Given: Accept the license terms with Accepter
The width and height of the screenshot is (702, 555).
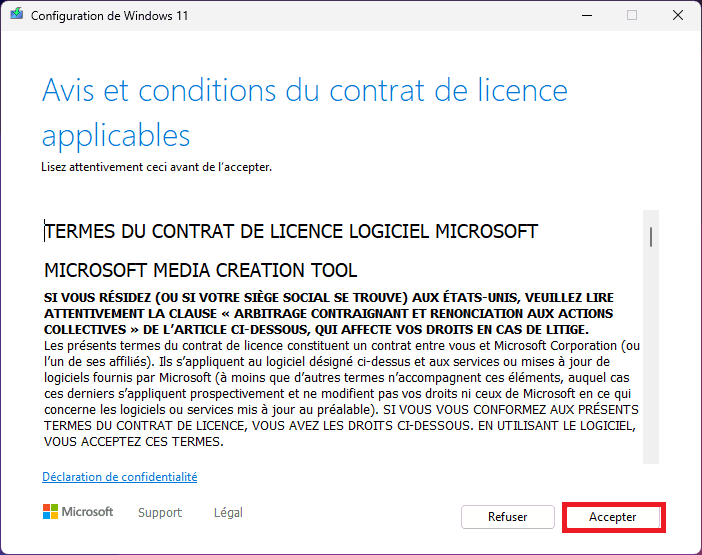Looking at the screenshot, I should tap(613, 517).
